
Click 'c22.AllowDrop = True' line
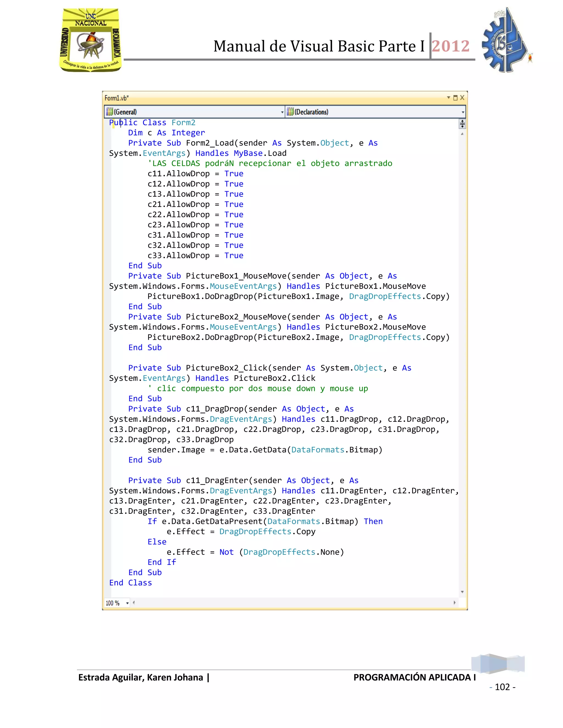(x=195, y=215)
